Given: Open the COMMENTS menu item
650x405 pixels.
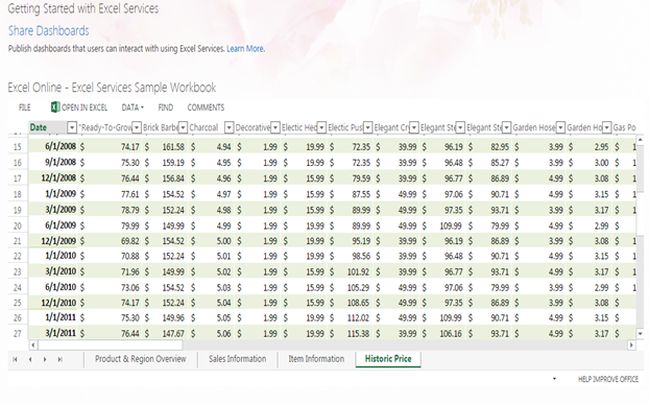Looking at the screenshot, I should point(206,107).
